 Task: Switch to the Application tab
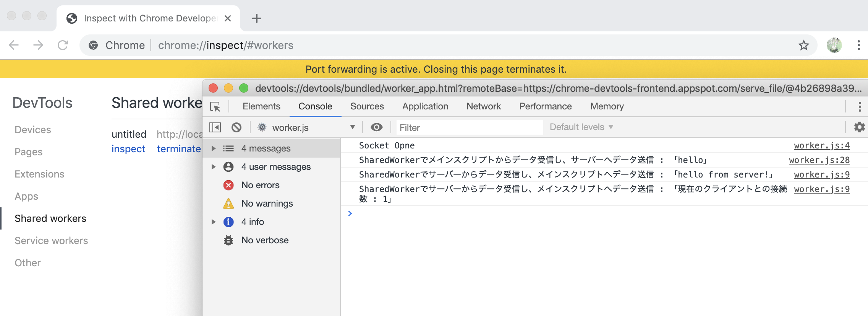pos(425,106)
